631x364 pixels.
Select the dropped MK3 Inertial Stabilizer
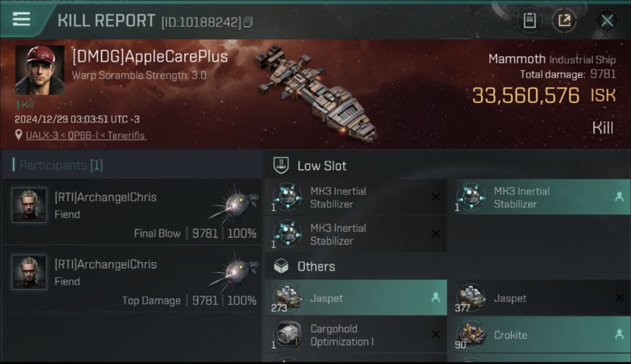click(x=538, y=198)
